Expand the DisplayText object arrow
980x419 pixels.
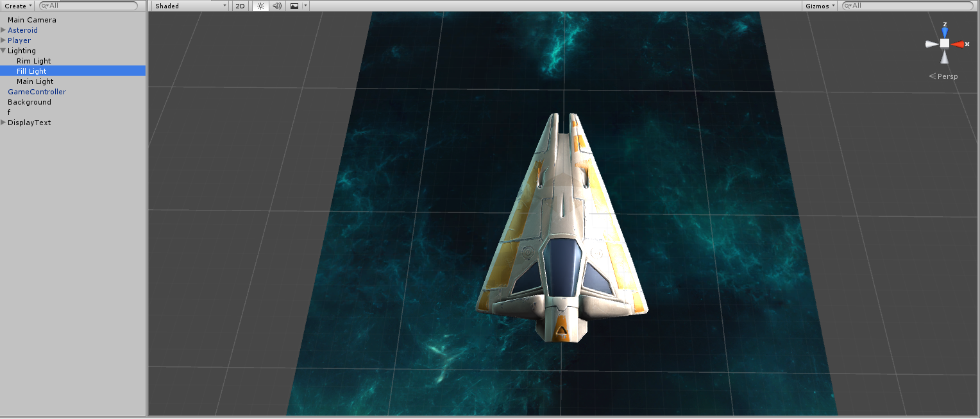point(3,123)
